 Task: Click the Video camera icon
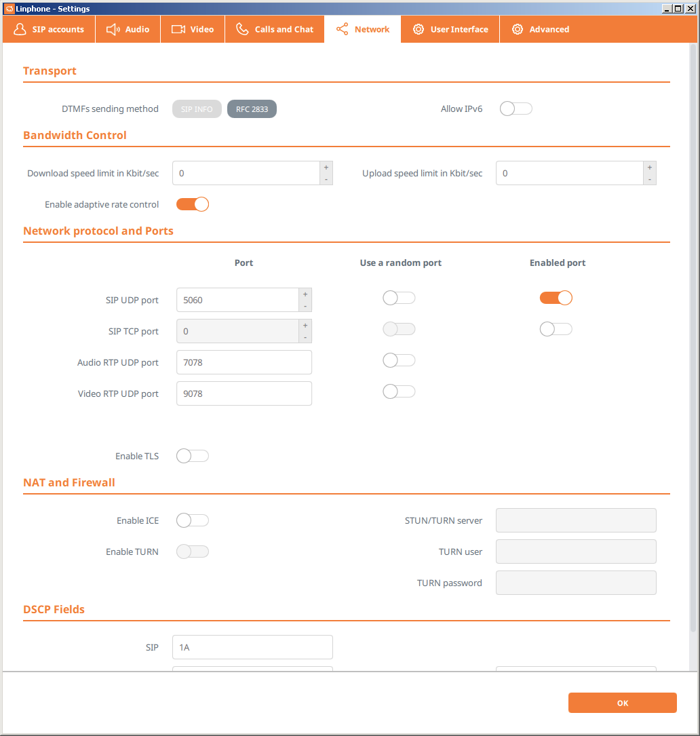tap(178, 29)
